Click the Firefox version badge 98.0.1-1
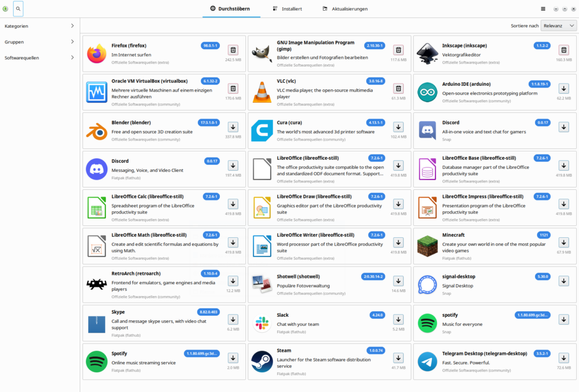 coord(210,46)
